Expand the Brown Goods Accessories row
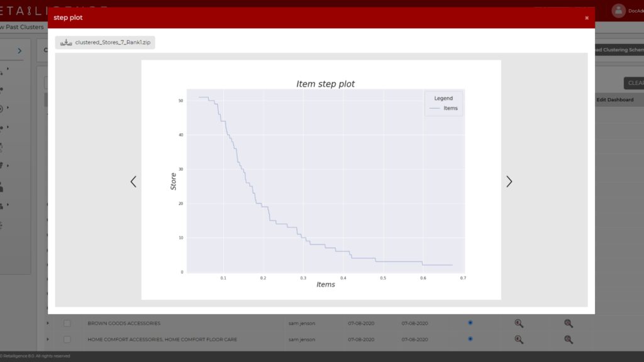 (x=48, y=323)
